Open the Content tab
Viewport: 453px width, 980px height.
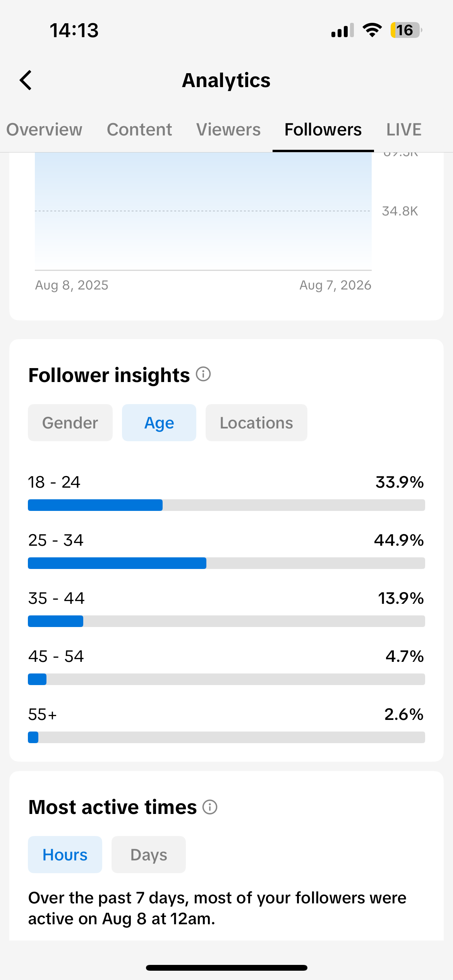139,130
